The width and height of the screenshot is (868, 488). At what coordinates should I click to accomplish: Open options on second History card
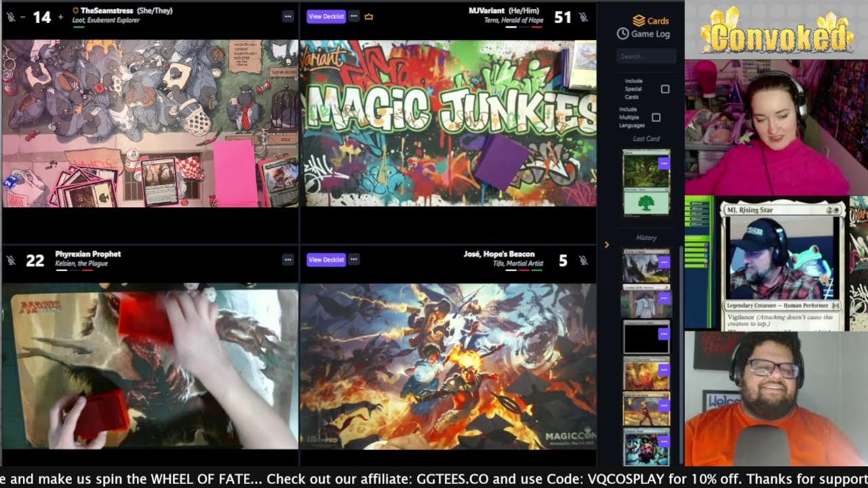(x=663, y=298)
